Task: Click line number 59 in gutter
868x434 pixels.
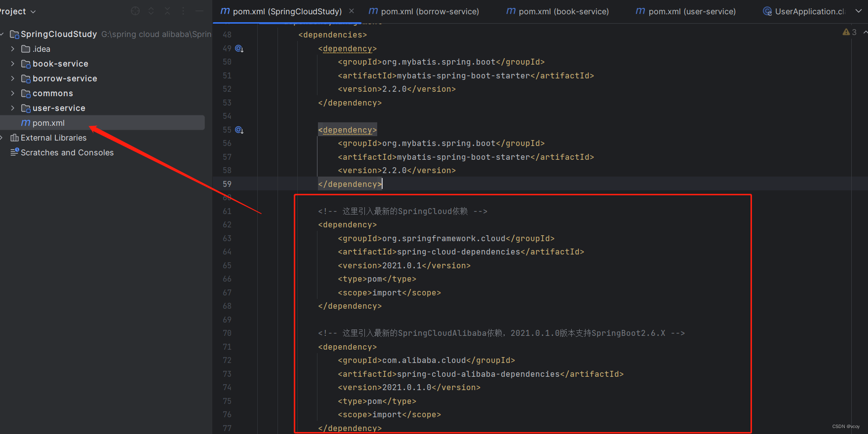Action: click(227, 184)
